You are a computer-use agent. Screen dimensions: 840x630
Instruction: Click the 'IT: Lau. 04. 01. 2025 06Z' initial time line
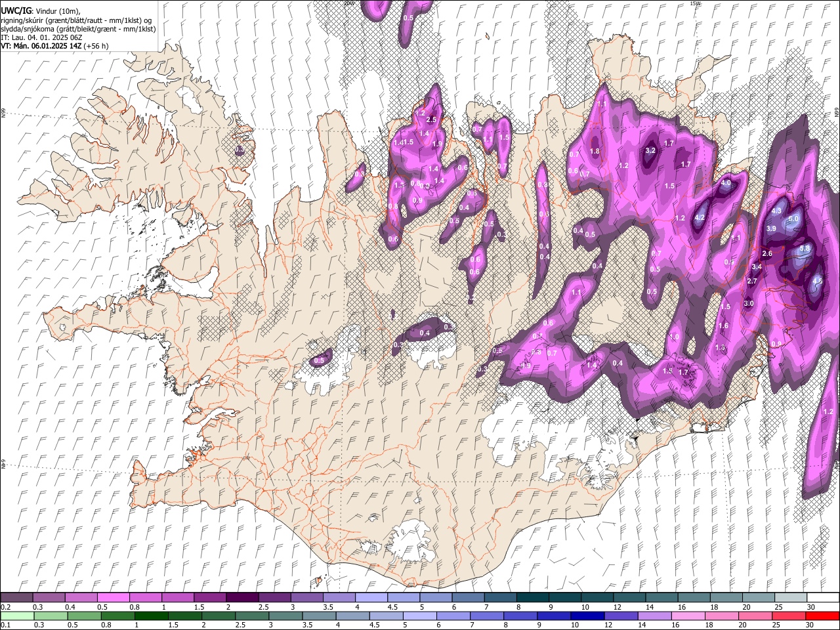pos(41,37)
